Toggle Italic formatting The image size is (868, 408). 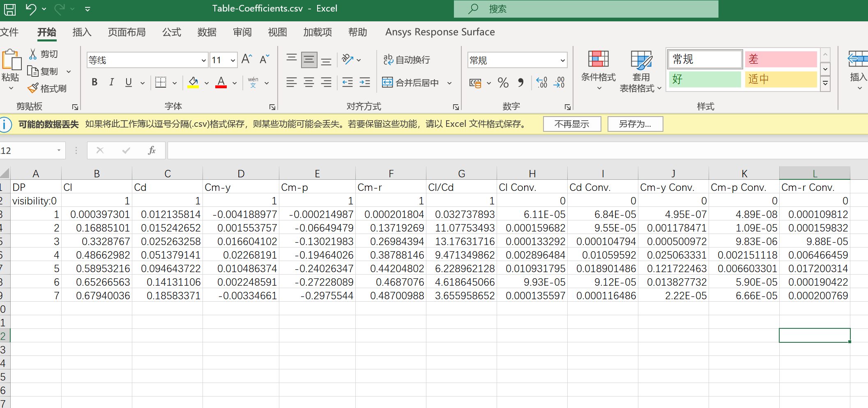pyautogui.click(x=111, y=83)
